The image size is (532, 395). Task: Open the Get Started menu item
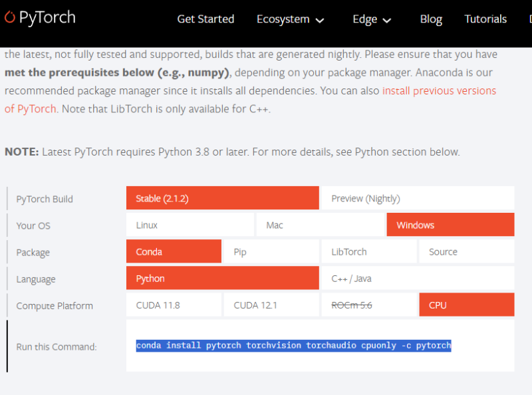tap(205, 19)
